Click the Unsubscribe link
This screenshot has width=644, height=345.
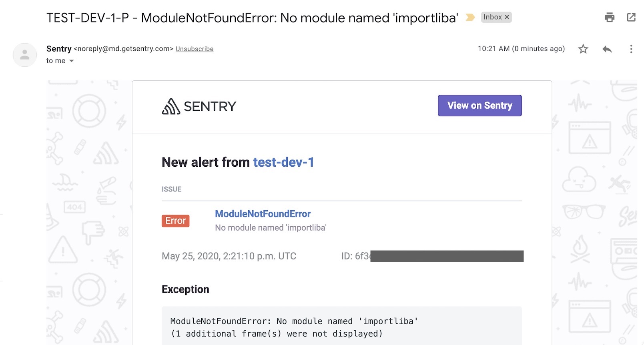194,49
